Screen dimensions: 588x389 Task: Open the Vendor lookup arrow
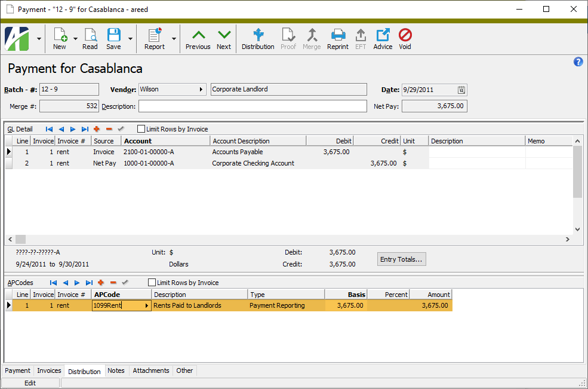coord(201,90)
